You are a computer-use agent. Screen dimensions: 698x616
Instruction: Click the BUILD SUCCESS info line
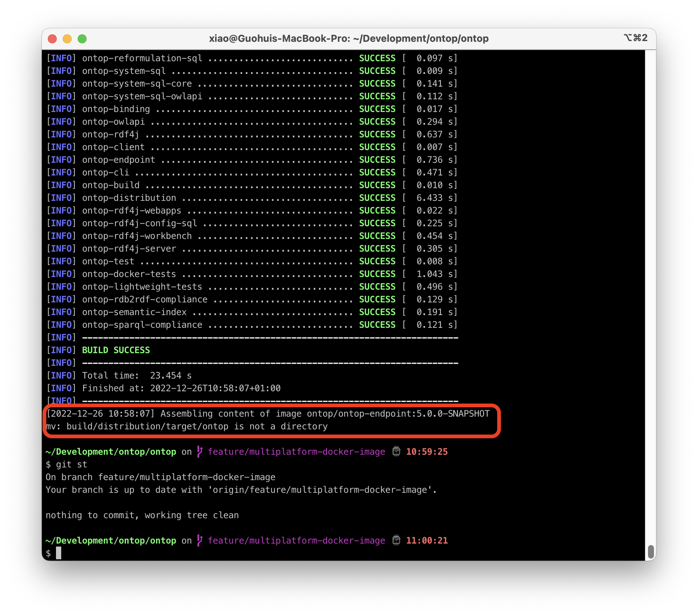coord(116,350)
